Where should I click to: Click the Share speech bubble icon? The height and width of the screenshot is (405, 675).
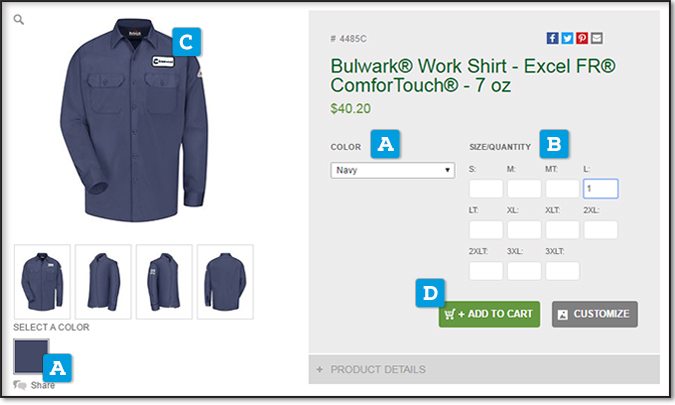click(x=19, y=385)
